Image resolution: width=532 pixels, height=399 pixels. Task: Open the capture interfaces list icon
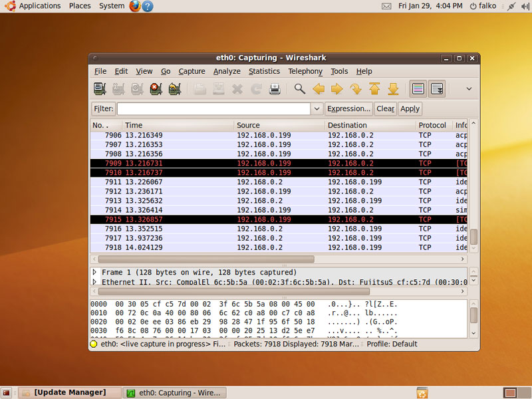[100, 89]
